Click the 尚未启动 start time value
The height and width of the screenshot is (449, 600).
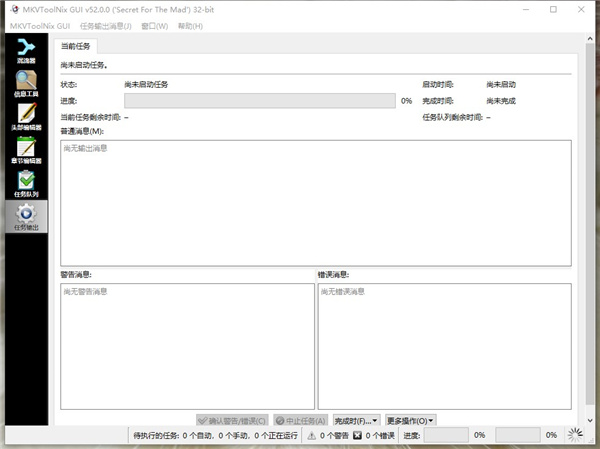[501, 85]
